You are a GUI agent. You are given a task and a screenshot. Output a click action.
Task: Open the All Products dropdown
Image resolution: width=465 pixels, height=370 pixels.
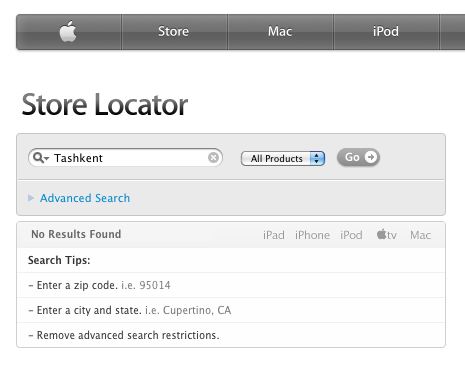pos(283,158)
